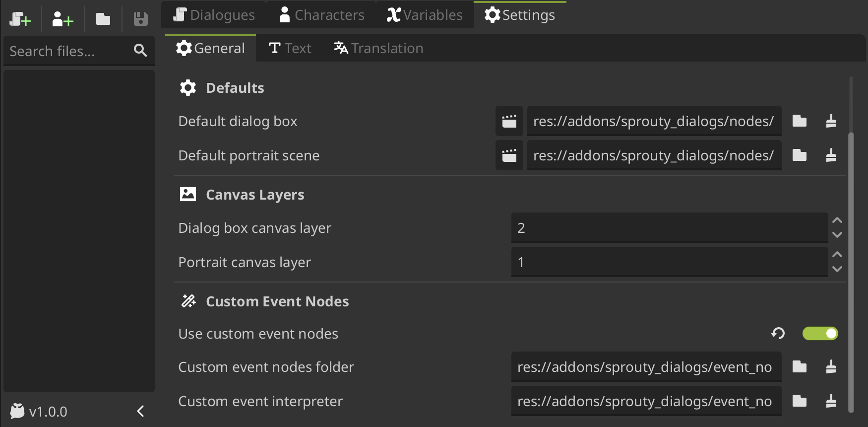The height and width of the screenshot is (427, 868).
Task: Browse folder for Default portrait scene
Action: pyautogui.click(x=800, y=155)
